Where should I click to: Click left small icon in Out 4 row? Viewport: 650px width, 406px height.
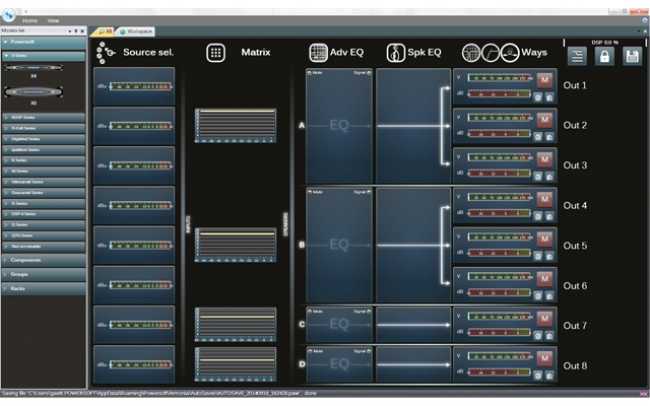(x=538, y=216)
